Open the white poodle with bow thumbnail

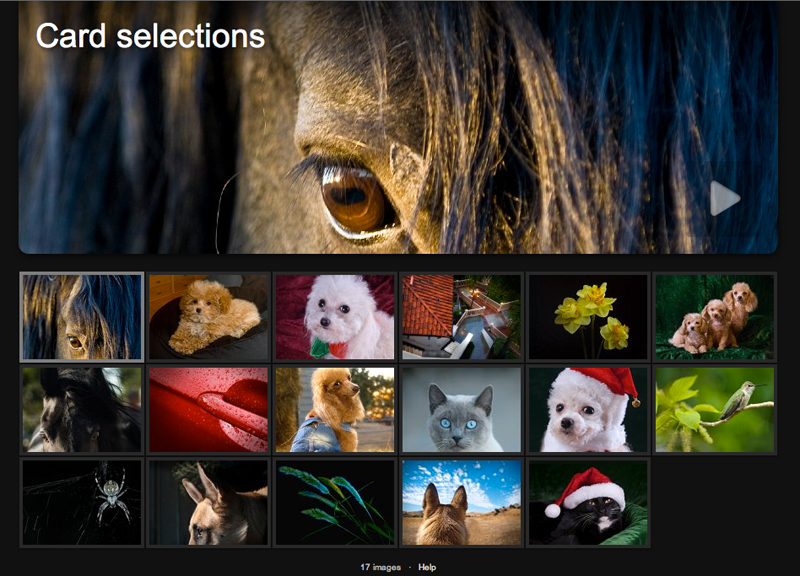coord(335,317)
